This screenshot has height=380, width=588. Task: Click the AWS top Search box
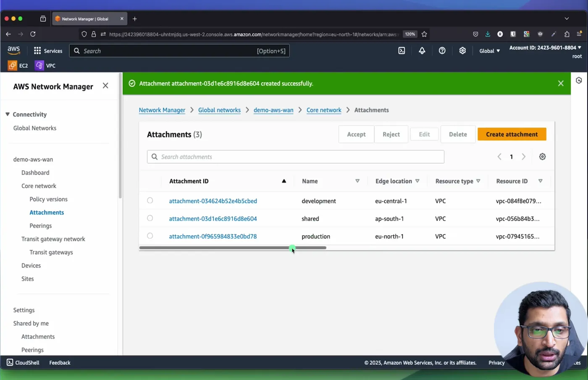point(179,51)
